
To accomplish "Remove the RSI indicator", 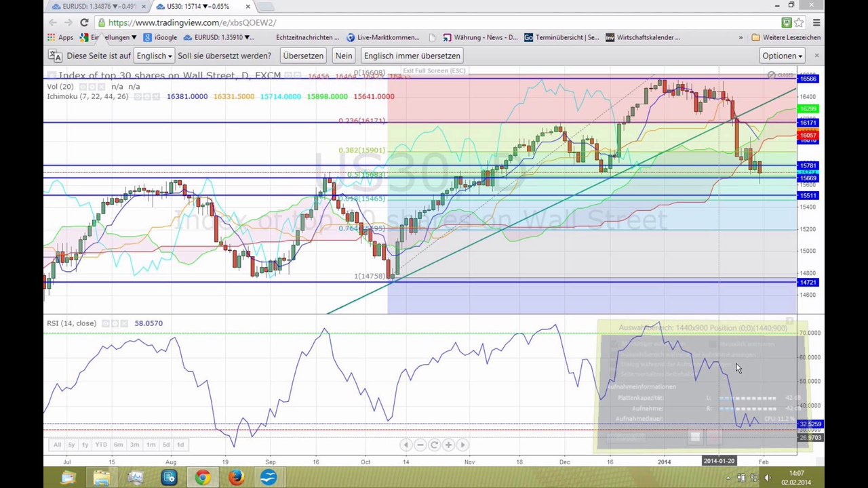I will 124,323.
